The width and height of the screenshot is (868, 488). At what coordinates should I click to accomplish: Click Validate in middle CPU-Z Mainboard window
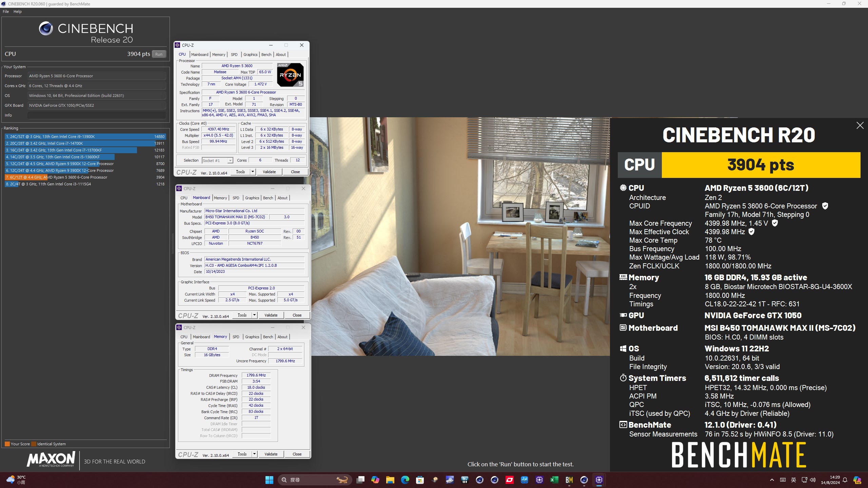click(x=271, y=315)
